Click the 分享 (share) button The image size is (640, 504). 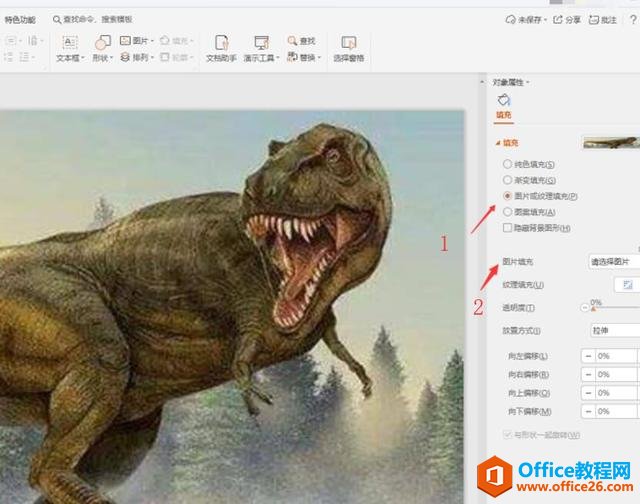[567, 20]
